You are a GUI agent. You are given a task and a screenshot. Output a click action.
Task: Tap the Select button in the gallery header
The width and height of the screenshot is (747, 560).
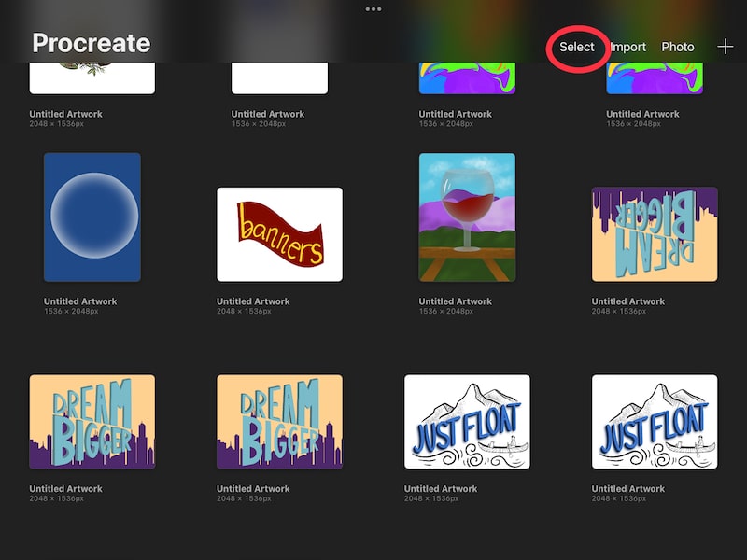pos(577,47)
